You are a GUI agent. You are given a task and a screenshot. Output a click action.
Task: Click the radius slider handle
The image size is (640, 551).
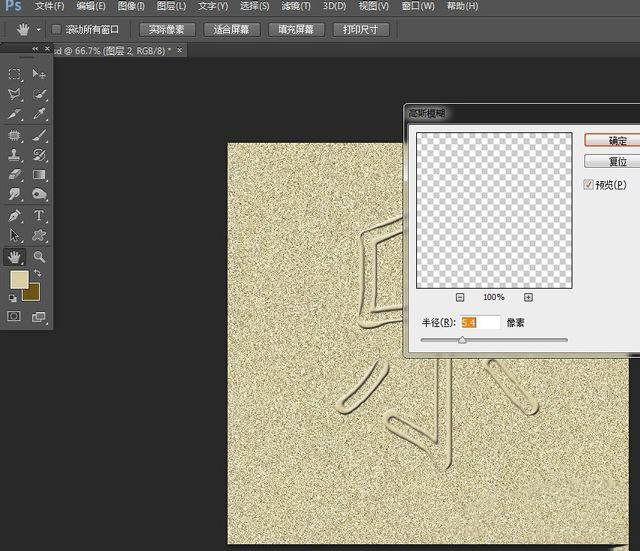pyautogui.click(x=462, y=340)
